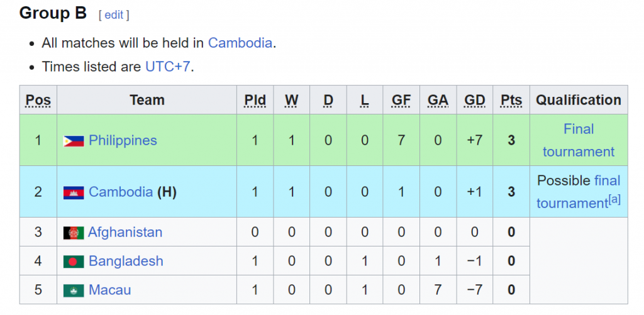Open the Cambodia link in the bullet list

coord(240,43)
